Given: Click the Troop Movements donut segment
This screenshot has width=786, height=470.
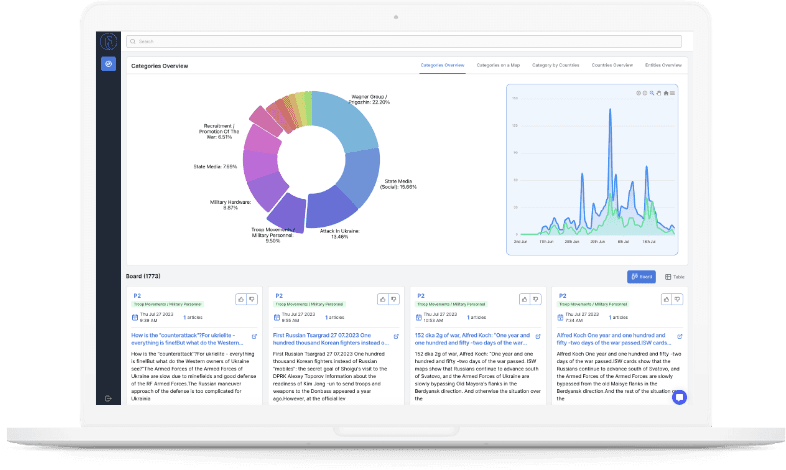Looking at the screenshot, I should tap(288, 213).
